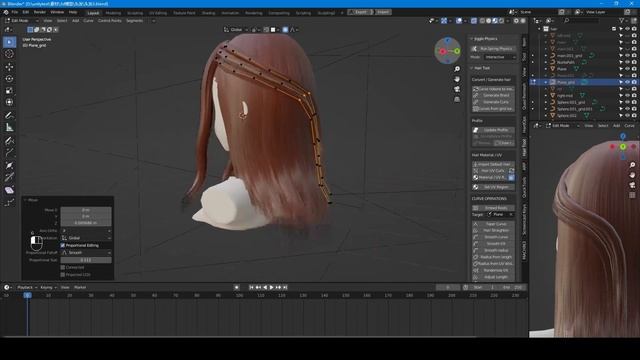Collapse the Hair Tool panel
640x360 pixels.
pyautogui.click(x=472, y=68)
